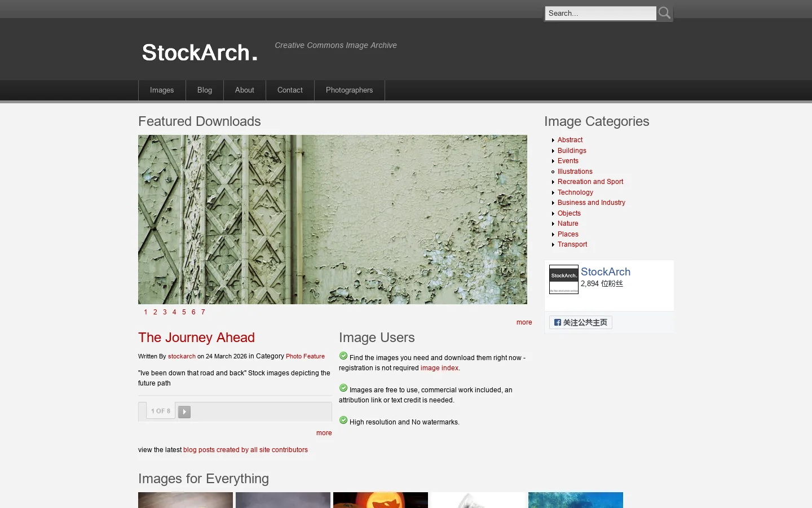Open the pumpkin thumbnail image

click(x=381, y=500)
